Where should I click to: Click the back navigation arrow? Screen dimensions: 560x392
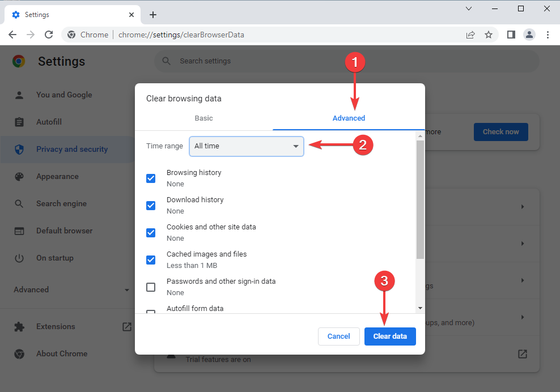pyautogui.click(x=12, y=35)
